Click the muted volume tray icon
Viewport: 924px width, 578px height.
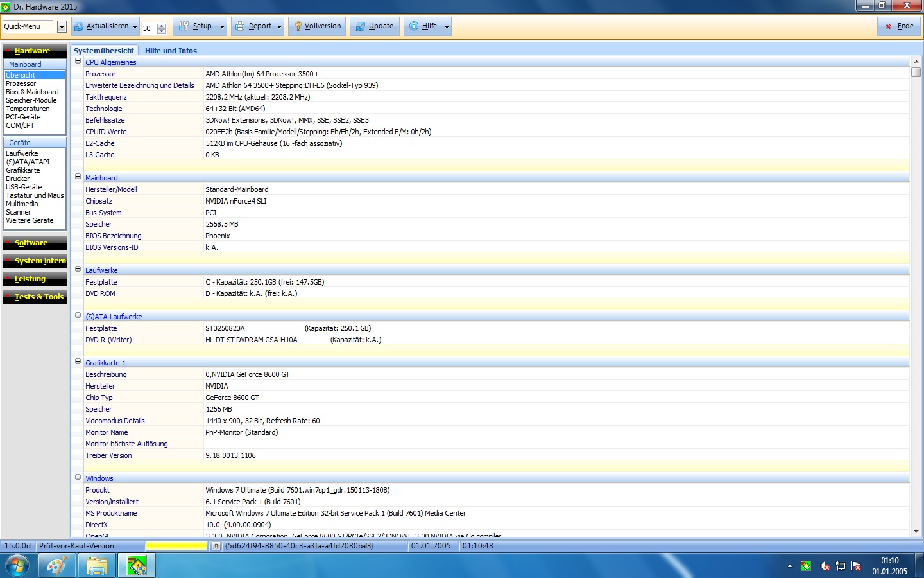825,566
